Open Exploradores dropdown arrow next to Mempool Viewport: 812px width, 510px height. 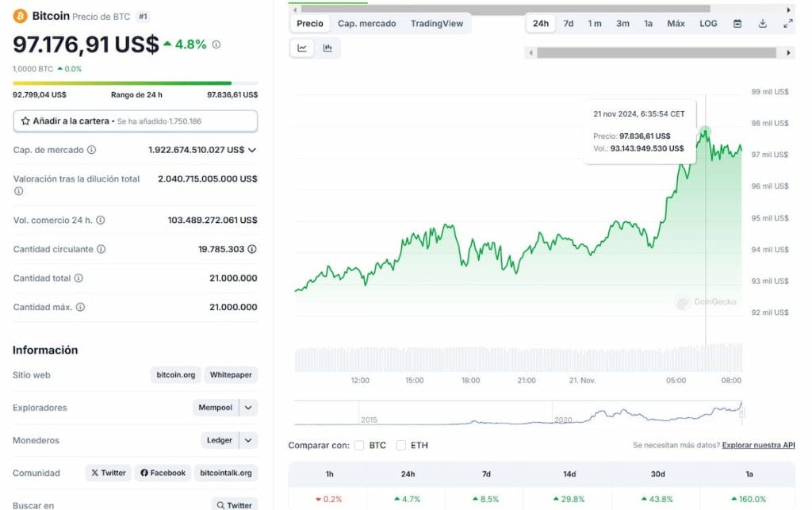248,408
